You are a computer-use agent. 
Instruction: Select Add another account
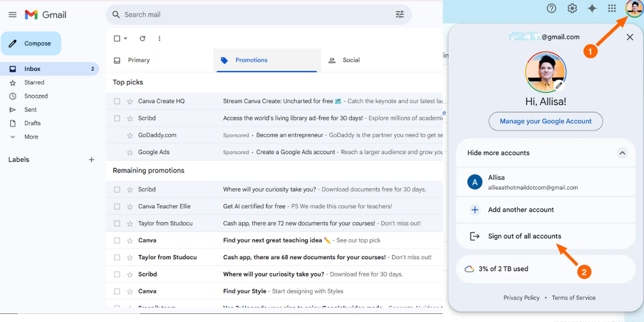[546, 210]
